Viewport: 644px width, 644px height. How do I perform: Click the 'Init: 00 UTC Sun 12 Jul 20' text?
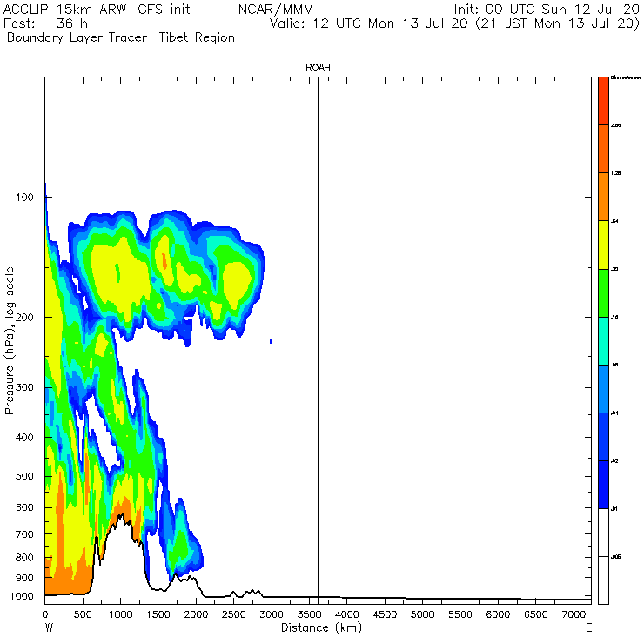click(547, 9)
